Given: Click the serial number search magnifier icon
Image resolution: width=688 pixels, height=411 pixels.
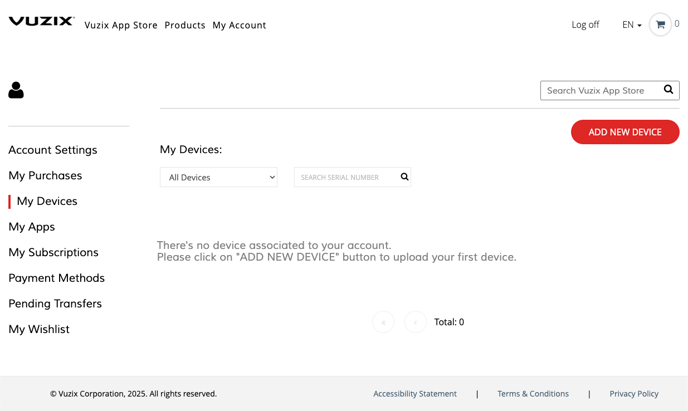Looking at the screenshot, I should pyautogui.click(x=405, y=177).
